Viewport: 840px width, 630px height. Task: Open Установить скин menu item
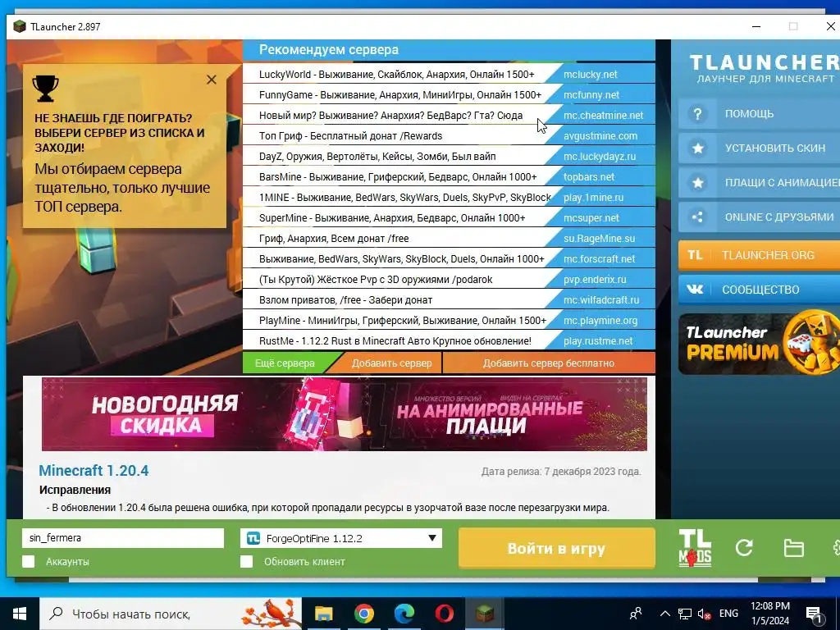(759, 148)
